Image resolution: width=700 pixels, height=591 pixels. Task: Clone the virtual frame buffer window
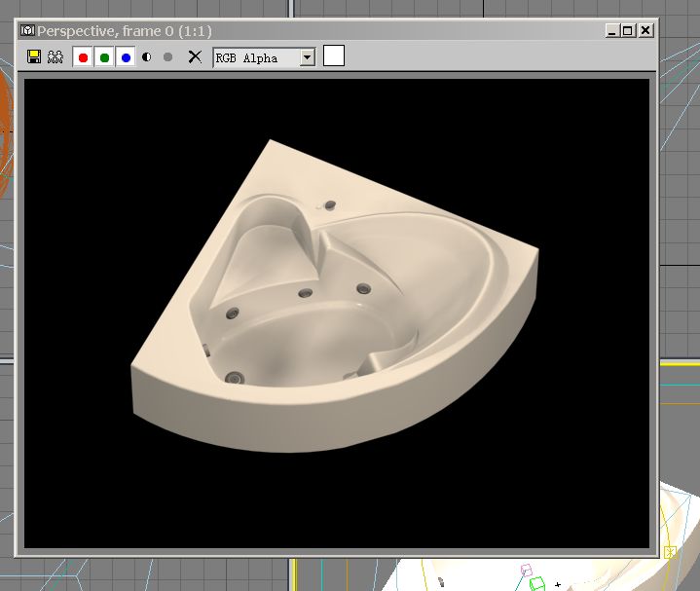(55, 57)
